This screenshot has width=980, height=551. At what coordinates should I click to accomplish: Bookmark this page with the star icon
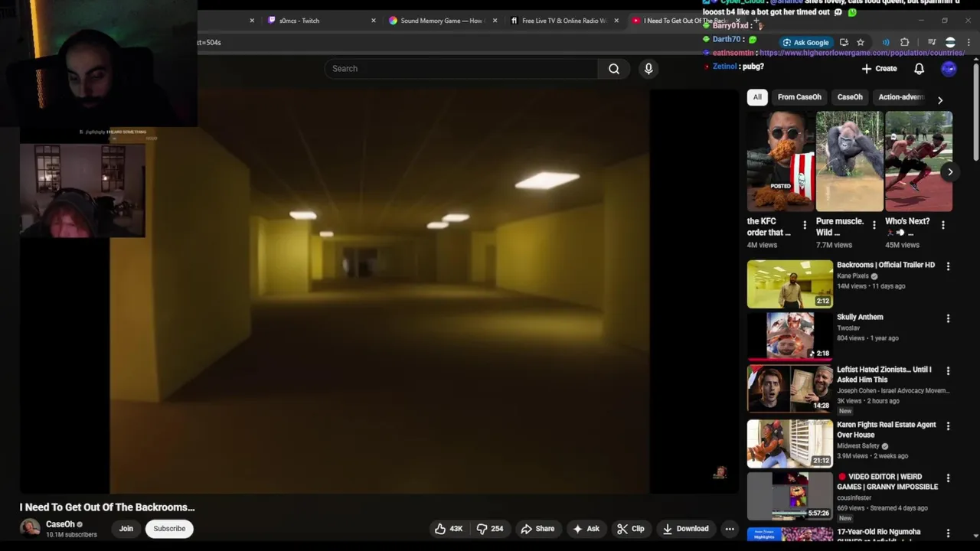click(x=861, y=43)
